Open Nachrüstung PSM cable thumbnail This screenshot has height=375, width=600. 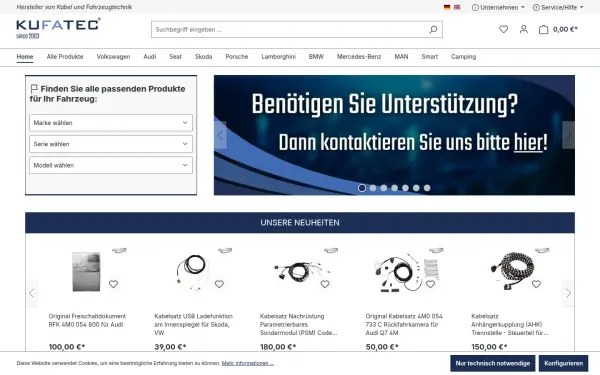(302, 271)
